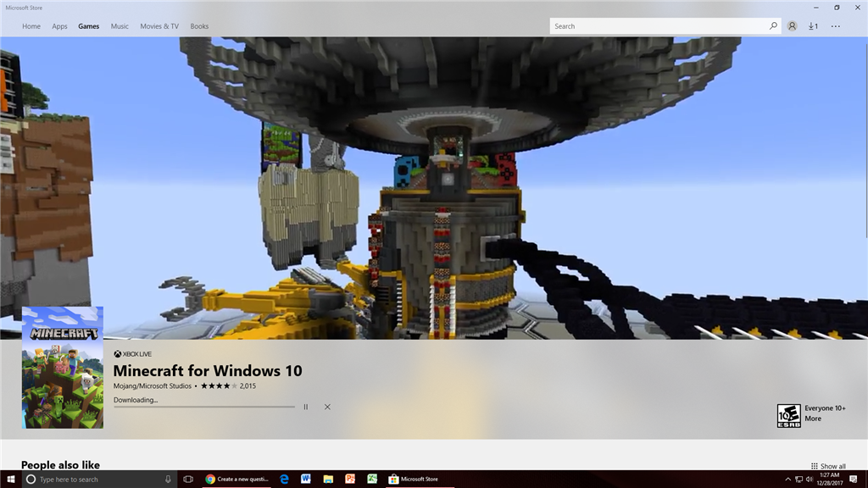Launch Microsoft Edge from taskbar

[284, 480]
